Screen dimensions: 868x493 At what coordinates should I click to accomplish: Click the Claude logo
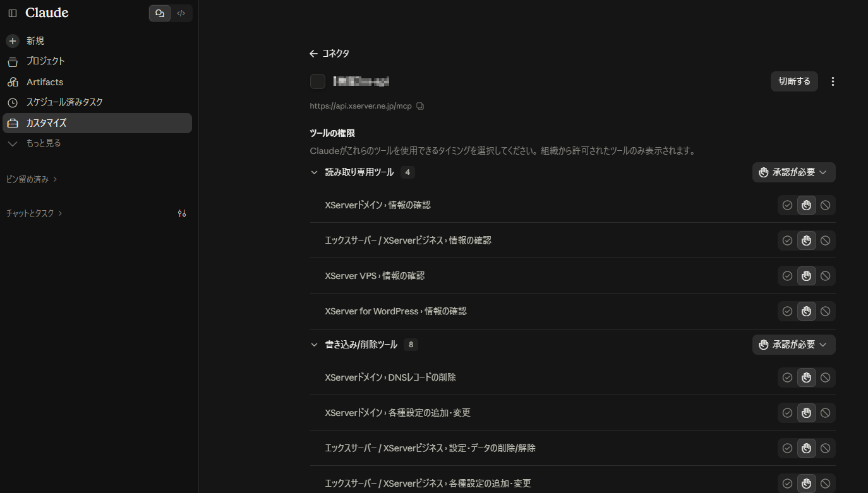pyautogui.click(x=47, y=13)
